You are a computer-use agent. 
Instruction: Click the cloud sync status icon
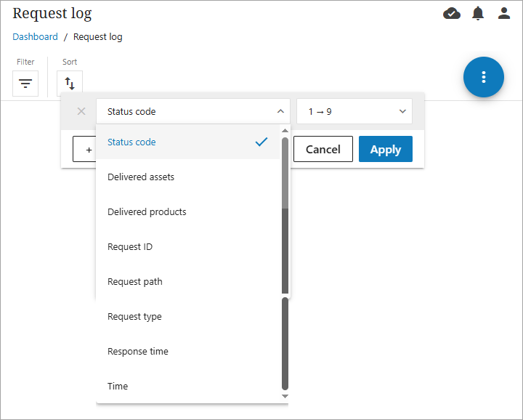point(452,13)
